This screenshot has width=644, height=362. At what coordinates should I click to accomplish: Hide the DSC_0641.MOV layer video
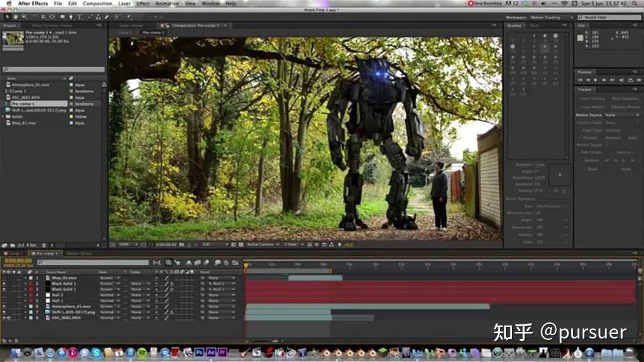4,318
